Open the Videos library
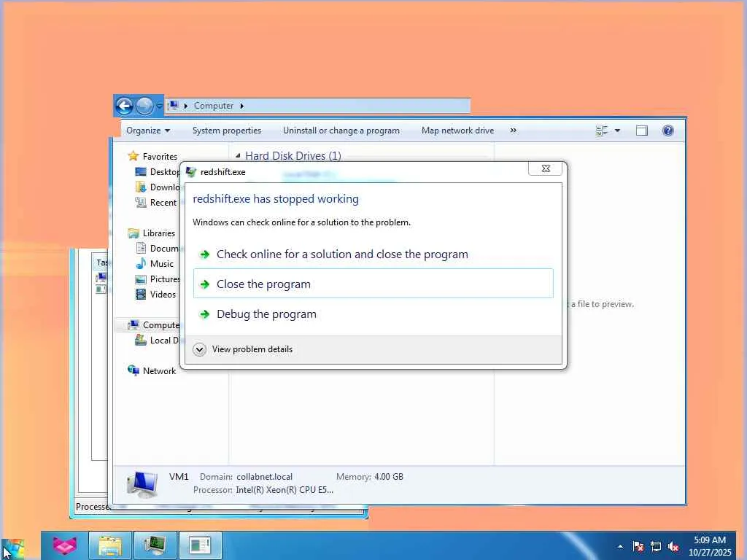 point(163,295)
